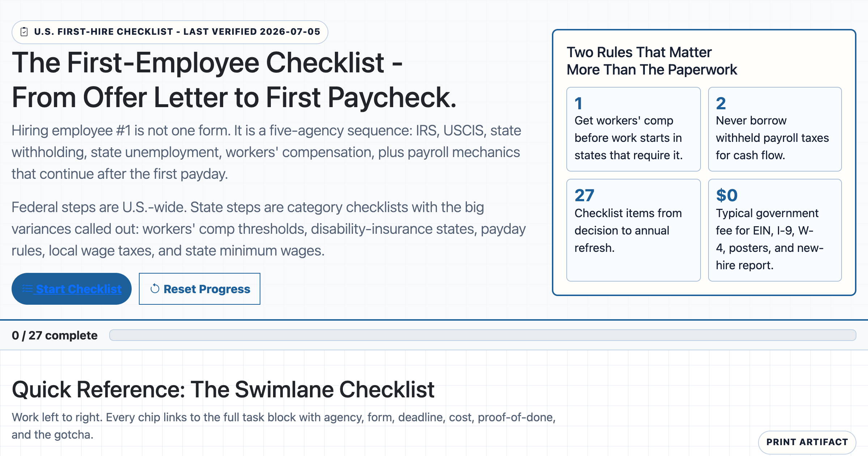
Task: Click the $0 typical government fee card
Action: click(775, 230)
